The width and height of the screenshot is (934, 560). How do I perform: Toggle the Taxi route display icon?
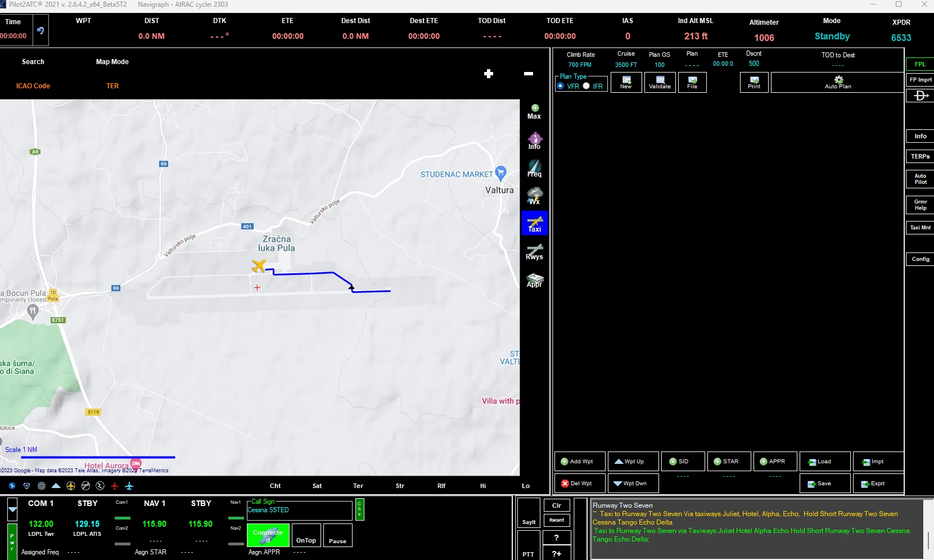pyautogui.click(x=535, y=223)
